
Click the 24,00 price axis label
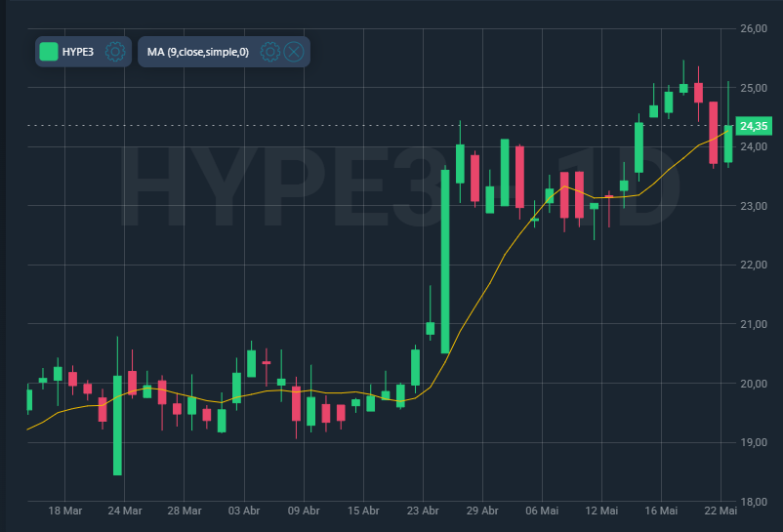(754, 146)
